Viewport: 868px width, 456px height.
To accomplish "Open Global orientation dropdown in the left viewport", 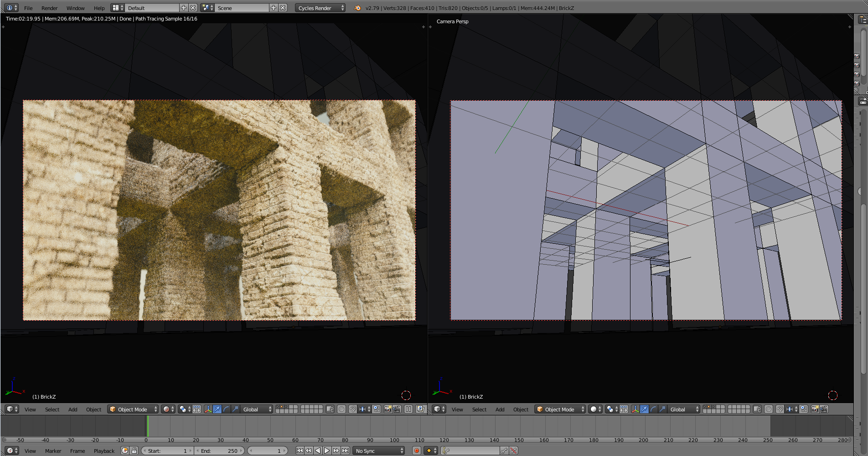I will point(257,409).
